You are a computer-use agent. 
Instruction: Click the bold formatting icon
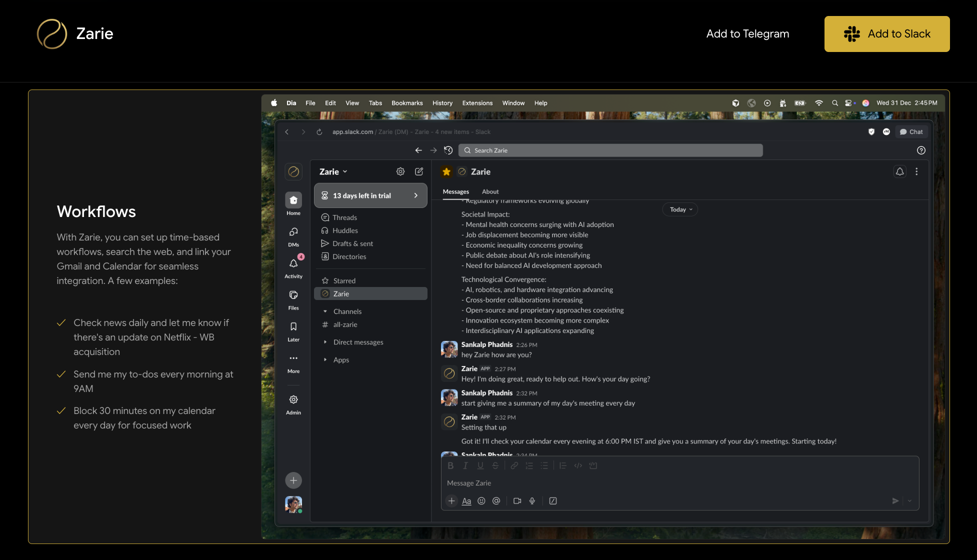(450, 465)
